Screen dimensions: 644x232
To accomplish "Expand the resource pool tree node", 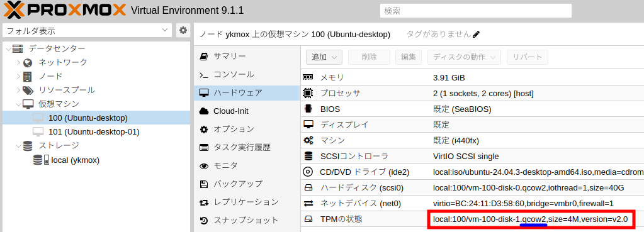I will click(x=18, y=90).
